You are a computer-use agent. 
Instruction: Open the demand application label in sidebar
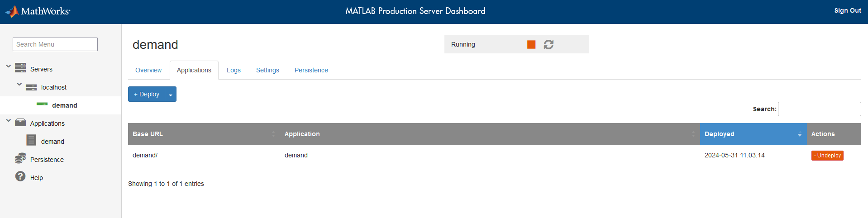[x=52, y=142]
